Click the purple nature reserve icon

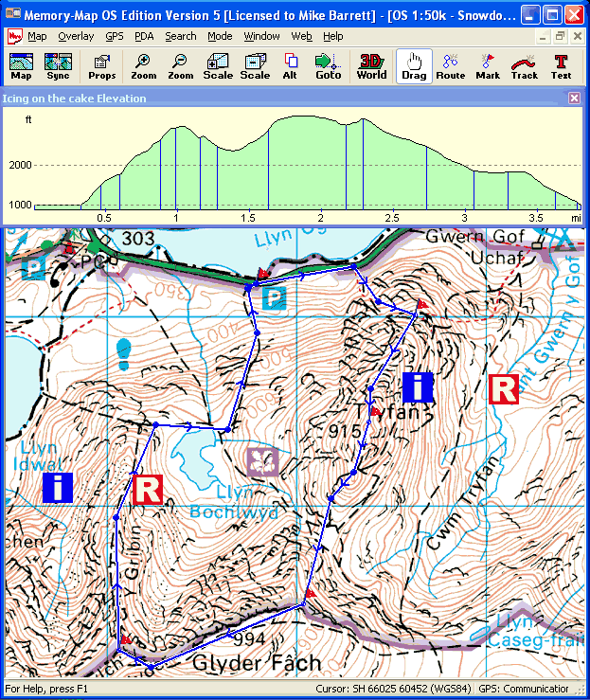263,461
